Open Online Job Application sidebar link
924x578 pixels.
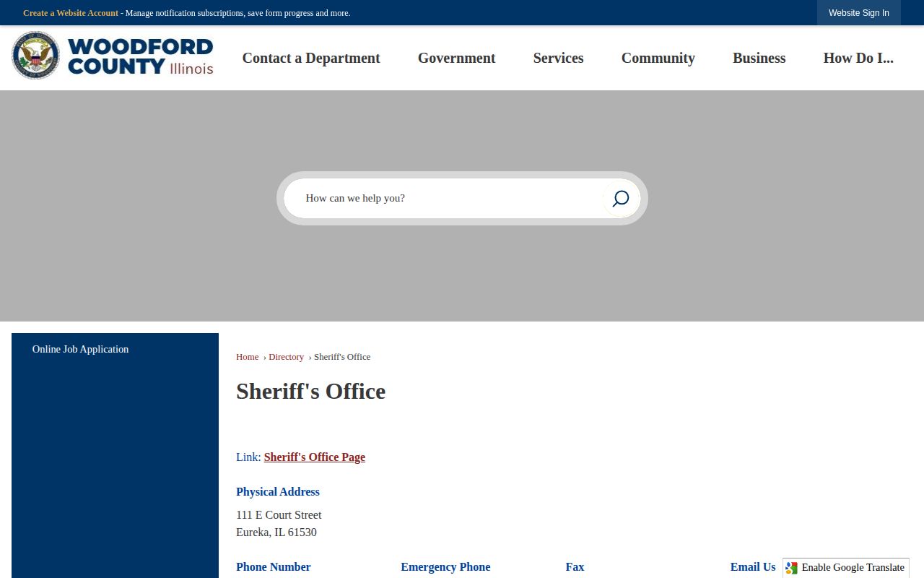(80, 349)
